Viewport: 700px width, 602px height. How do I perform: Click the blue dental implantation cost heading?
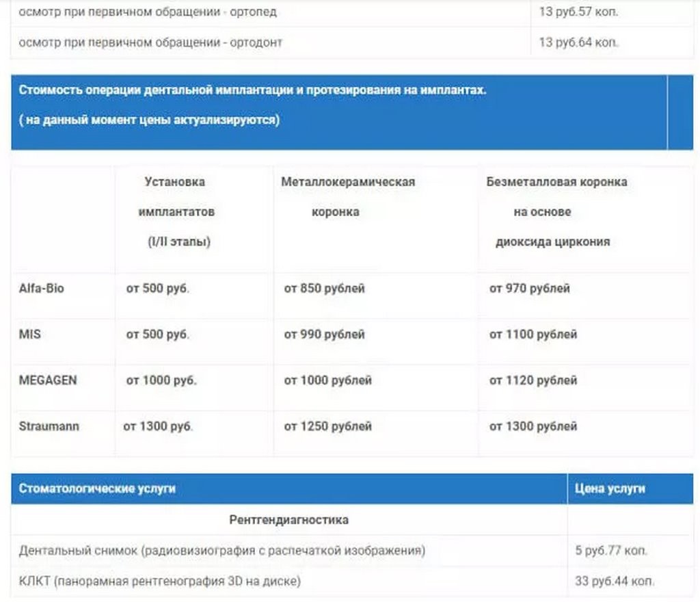click(x=252, y=90)
